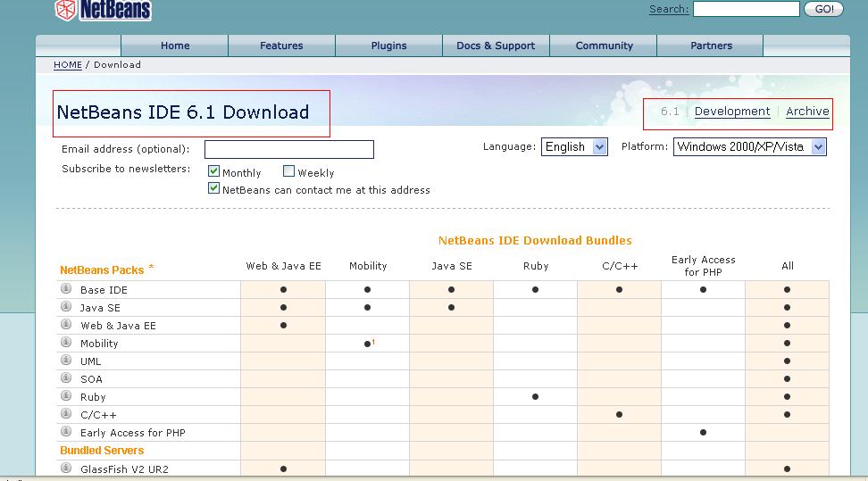
Task: Open info icon for GlassFish V2 UR2
Action: point(66,468)
